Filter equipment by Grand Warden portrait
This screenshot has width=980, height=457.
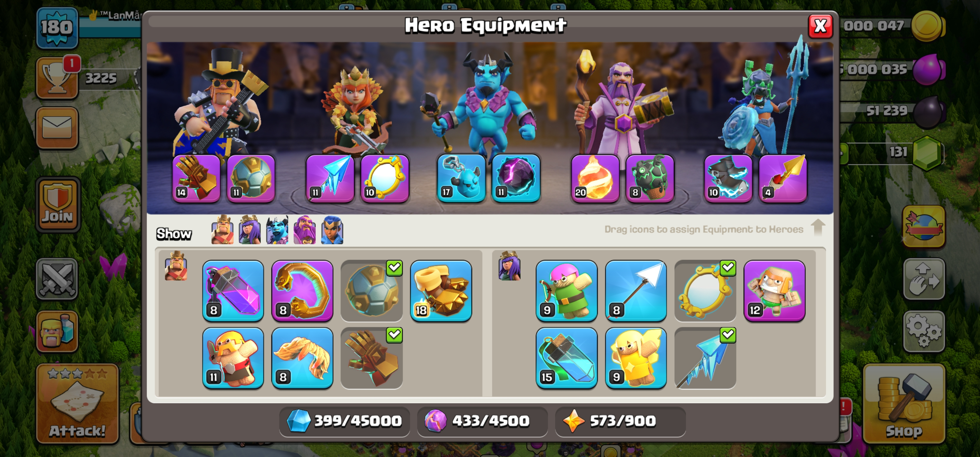(x=304, y=229)
